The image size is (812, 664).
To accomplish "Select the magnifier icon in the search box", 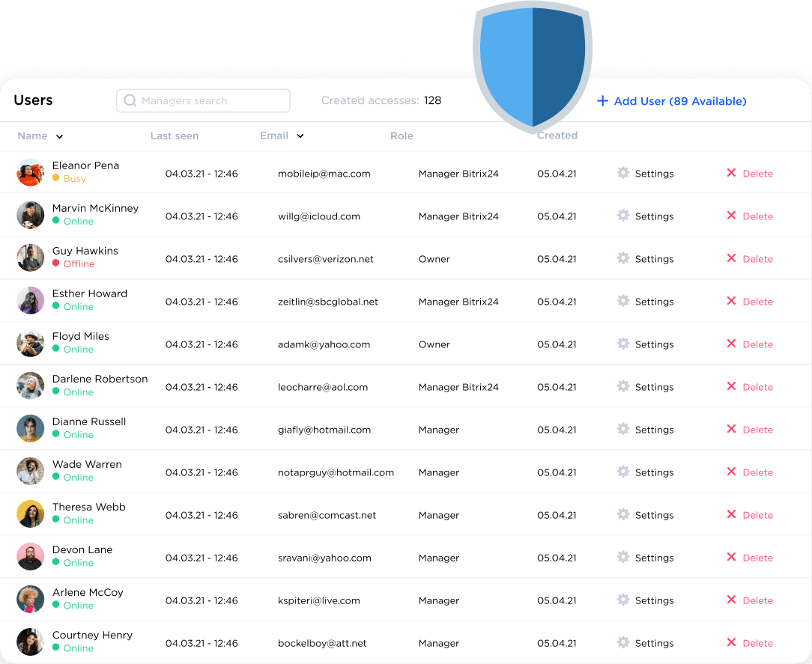I will tap(130, 100).
